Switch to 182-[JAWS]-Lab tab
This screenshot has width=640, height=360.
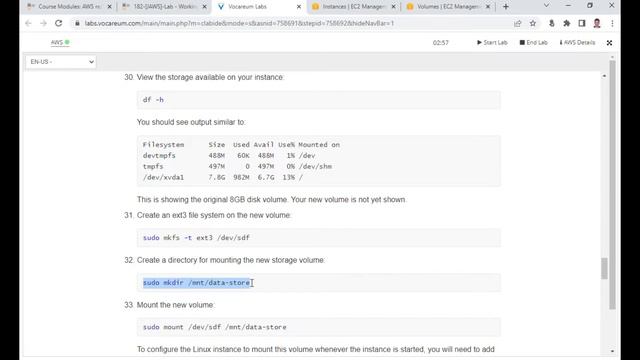click(x=164, y=7)
